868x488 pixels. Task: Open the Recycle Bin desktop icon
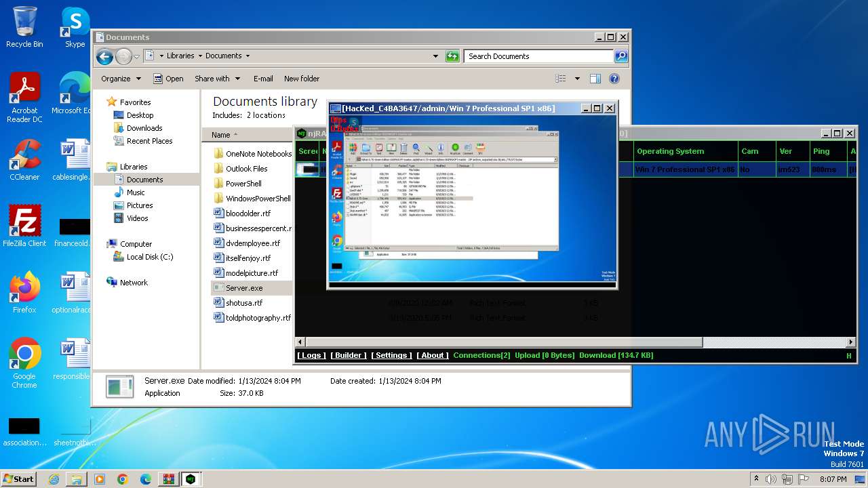pos(24,27)
